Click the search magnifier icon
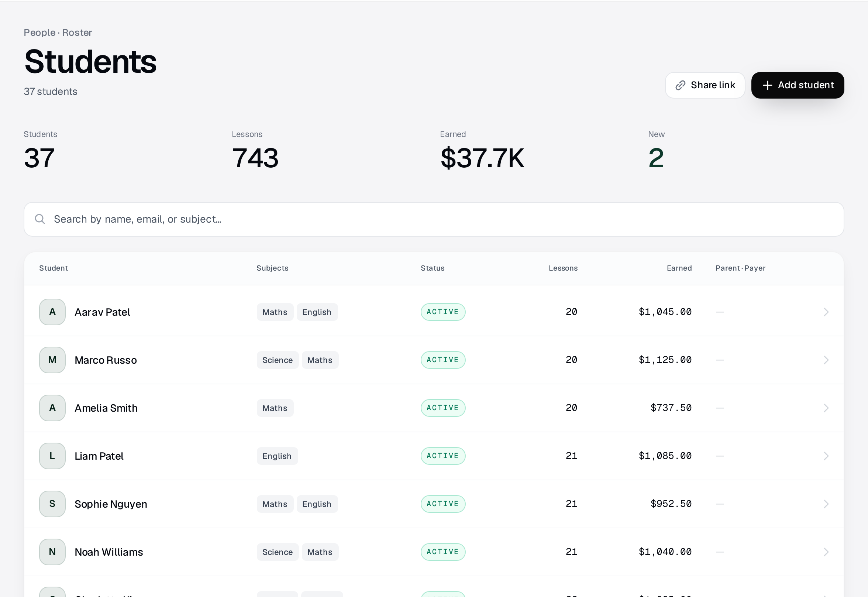 tap(40, 219)
